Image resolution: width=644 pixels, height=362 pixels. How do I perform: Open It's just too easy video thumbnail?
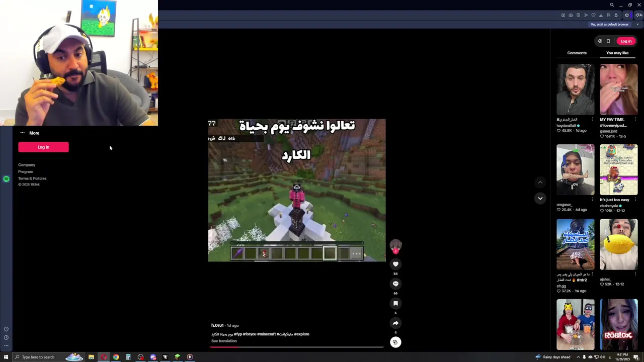tap(618, 170)
